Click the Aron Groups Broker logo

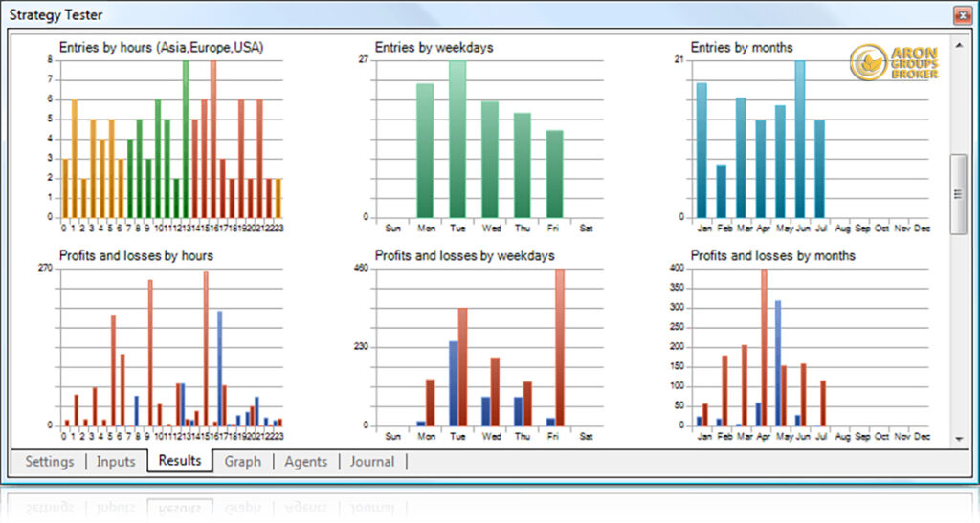894,62
